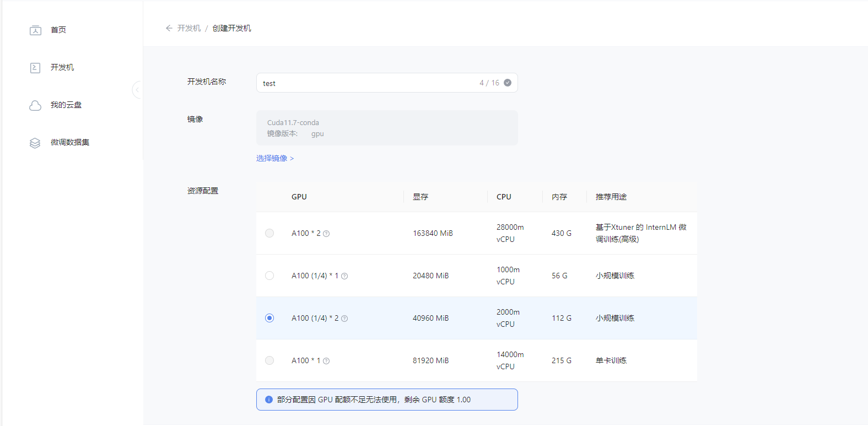
Task: Click the 单卡训练 usage cell
Action: click(611, 360)
